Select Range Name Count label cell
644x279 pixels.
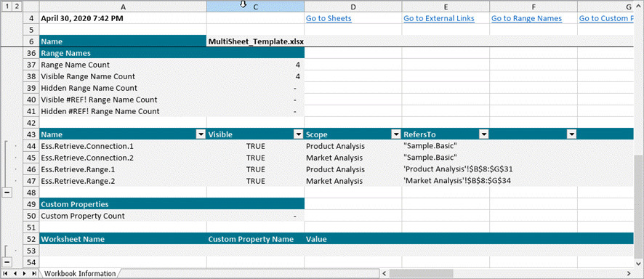point(124,65)
